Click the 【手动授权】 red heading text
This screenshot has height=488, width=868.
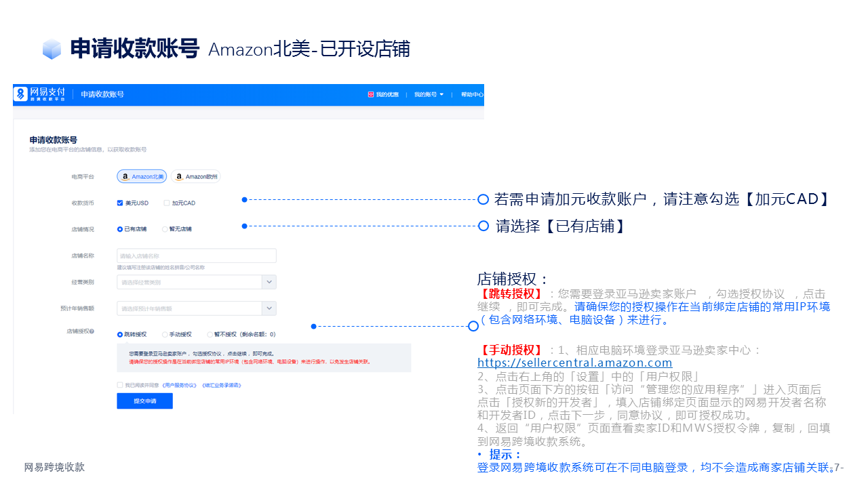[x=512, y=350]
